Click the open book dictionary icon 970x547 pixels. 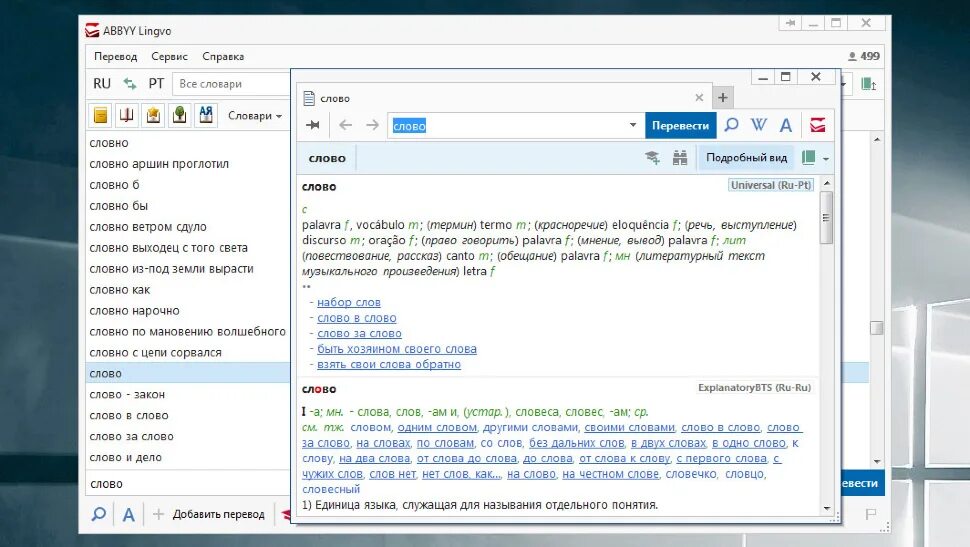127,115
